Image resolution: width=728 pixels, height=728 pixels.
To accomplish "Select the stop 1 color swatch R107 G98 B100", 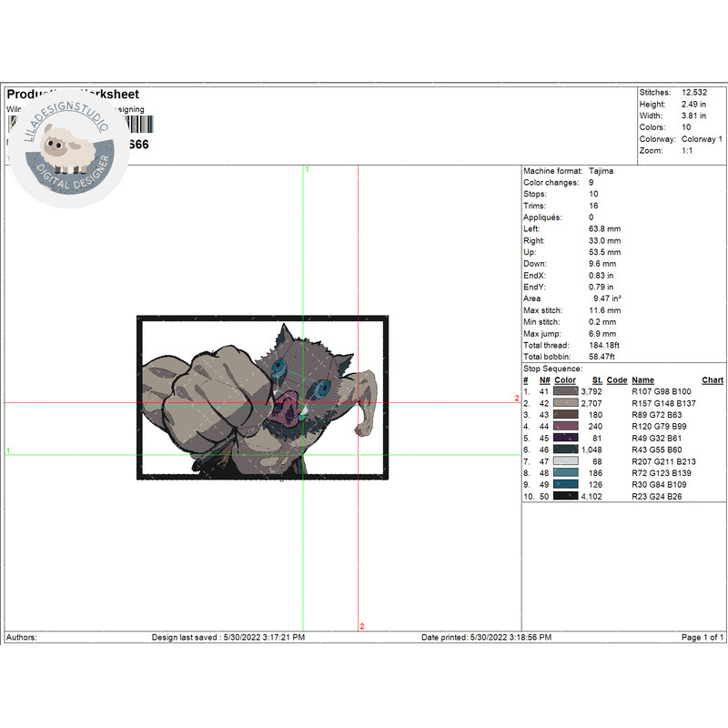I will pos(565,391).
